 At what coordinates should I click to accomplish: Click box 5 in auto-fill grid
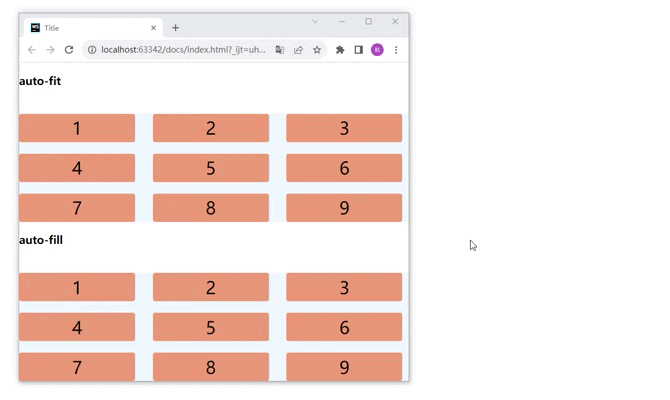pos(211,327)
